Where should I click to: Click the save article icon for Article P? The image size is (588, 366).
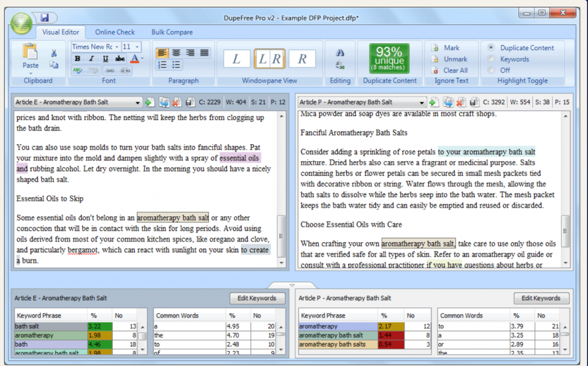point(474,102)
